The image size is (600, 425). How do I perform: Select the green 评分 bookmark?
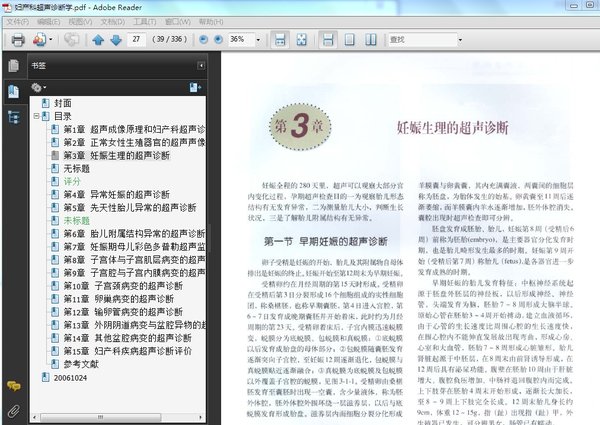72,181
